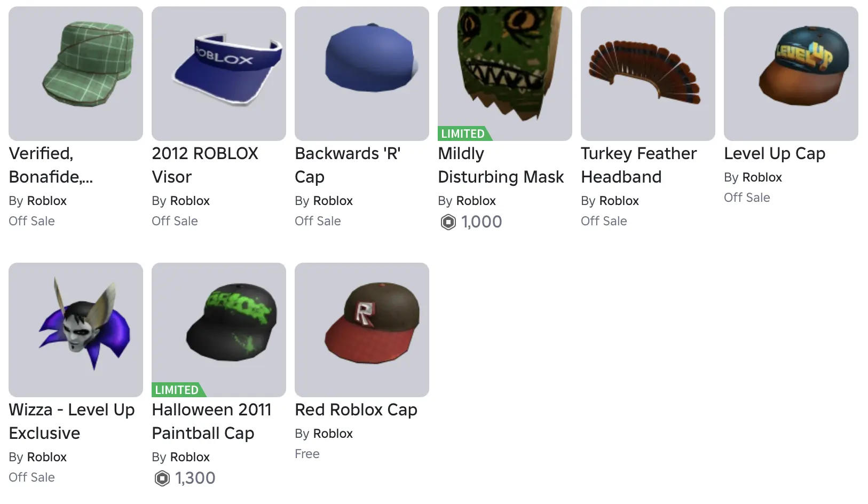
Task: Click the LIMITED badge on Mildly Disturbing Mask
Action: point(463,133)
